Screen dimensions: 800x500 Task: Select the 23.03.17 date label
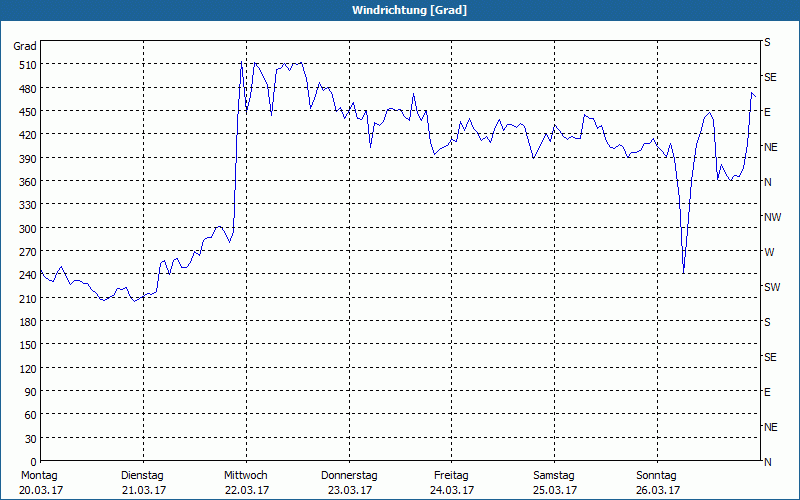coord(350,490)
